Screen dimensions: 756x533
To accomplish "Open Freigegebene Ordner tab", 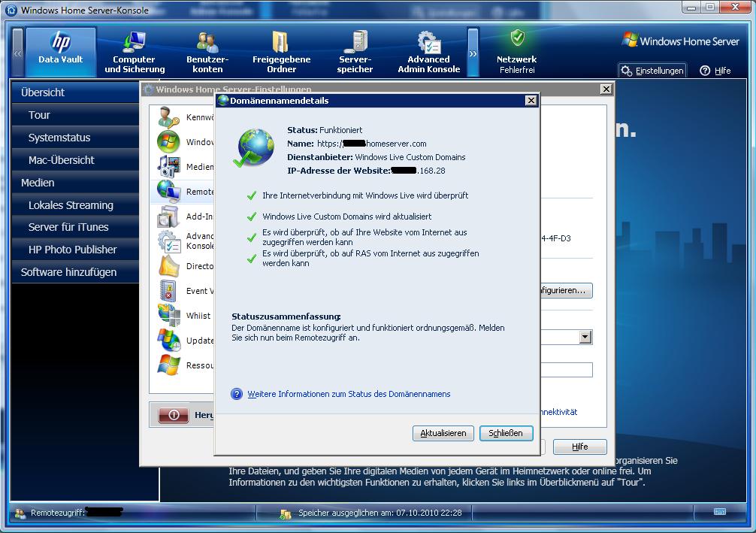I will (x=281, y=52).
